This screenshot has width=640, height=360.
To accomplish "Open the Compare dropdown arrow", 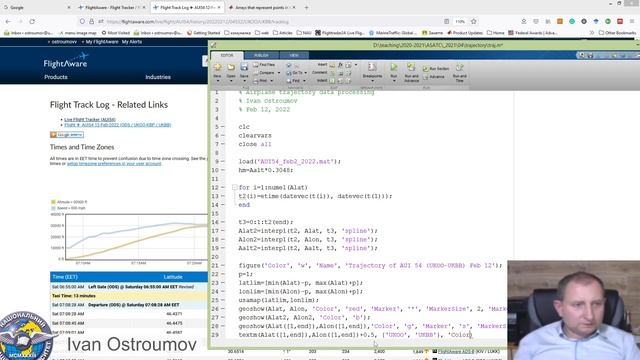I will pos(279,73).
